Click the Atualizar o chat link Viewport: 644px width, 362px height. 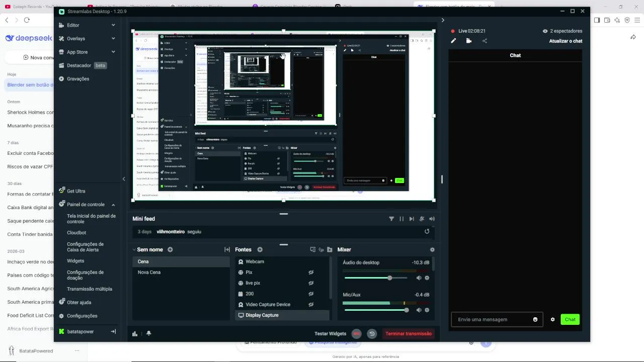coord(566,41)
